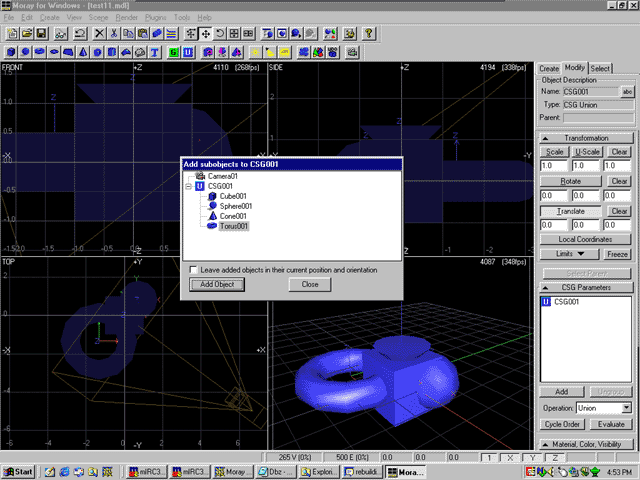This screenshot has height=480, width=640.
Task: Toggle the X axis lock button
Action: [x=512, y=457]
